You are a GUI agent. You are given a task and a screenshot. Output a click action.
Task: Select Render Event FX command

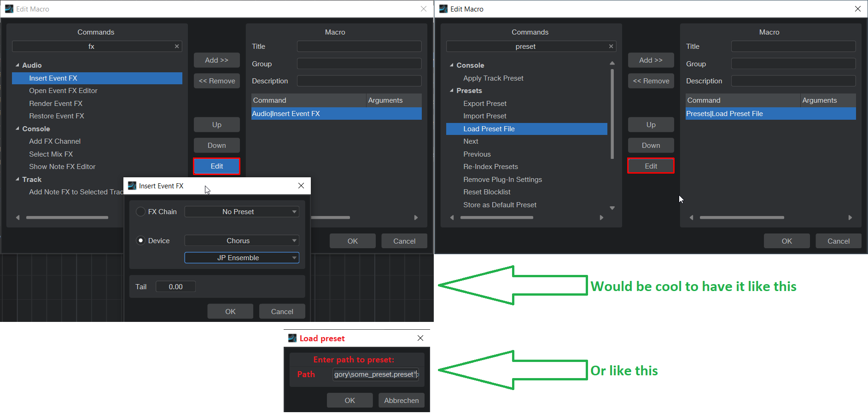click(56, 104)
